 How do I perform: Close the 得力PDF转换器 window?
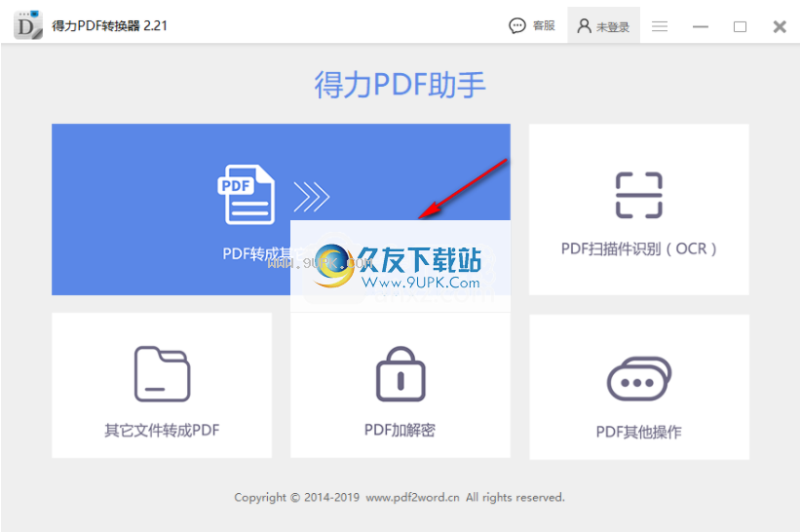[780, 26]
